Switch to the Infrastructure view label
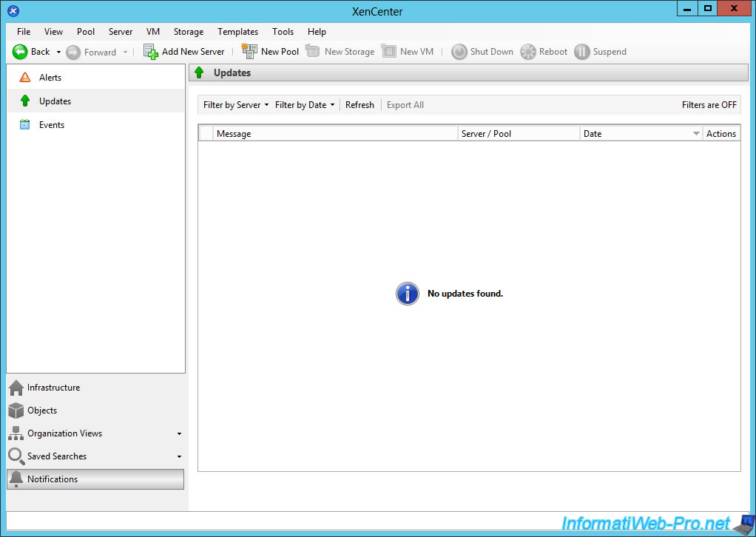 [x=53, y=388]
